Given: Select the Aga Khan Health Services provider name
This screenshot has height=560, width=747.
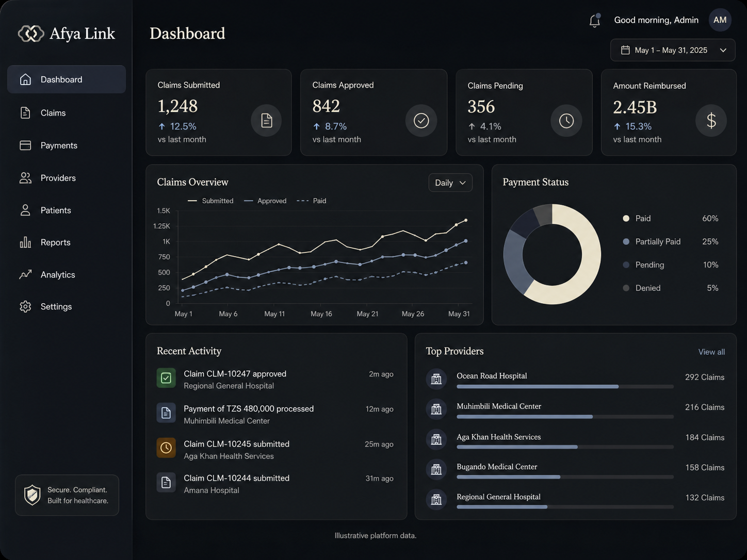Looking at the screenshot, I should click(x=499, y=437).
